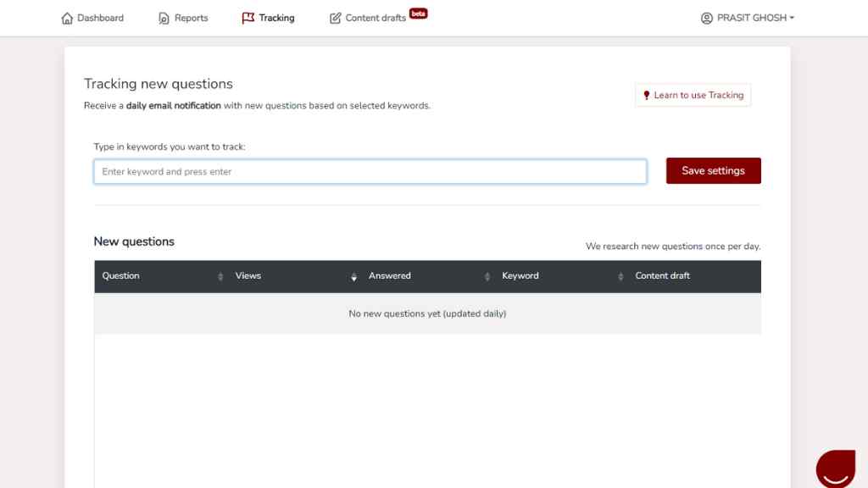Click the Reports document icon
The height and width of the screenshot is (488, 868).
pyautogui.click(x=164, y=19)
